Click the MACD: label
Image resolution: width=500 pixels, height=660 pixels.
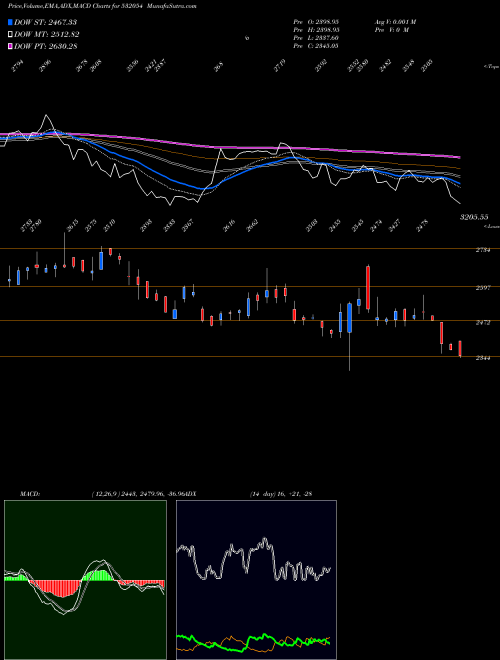30,494
